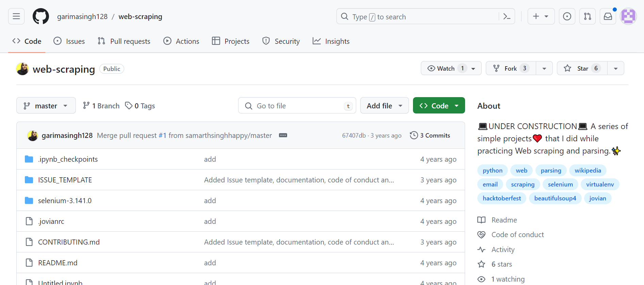Open the master branch dropdown
Image resolution: width=644 pixels, height=285 pixels.
click(46, 106)
